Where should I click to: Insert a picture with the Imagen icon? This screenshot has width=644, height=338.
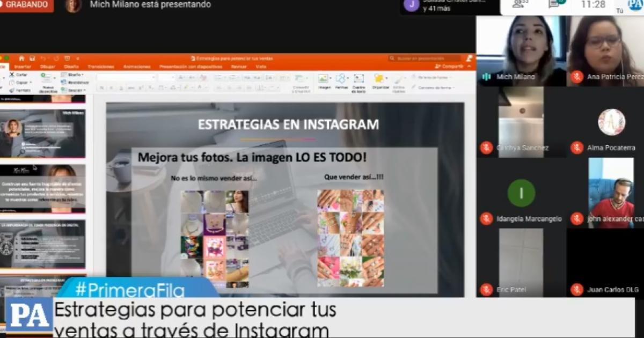(323, 78)
